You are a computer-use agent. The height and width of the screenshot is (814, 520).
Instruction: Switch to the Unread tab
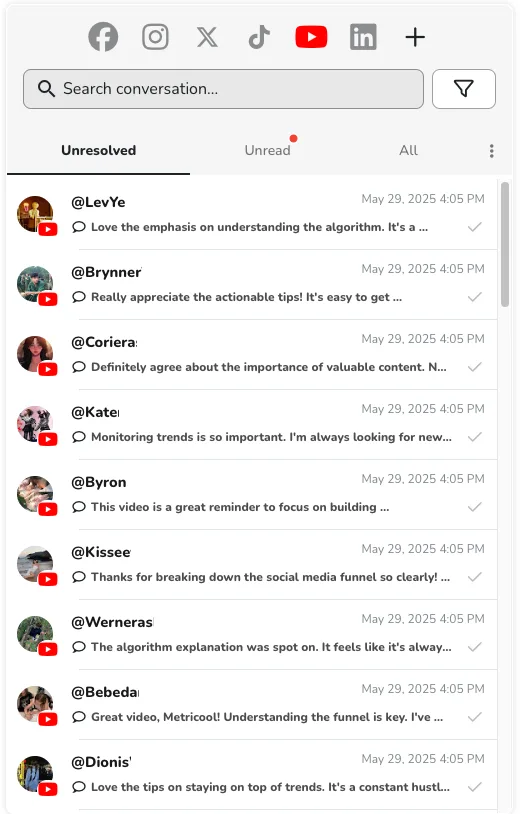267,150
